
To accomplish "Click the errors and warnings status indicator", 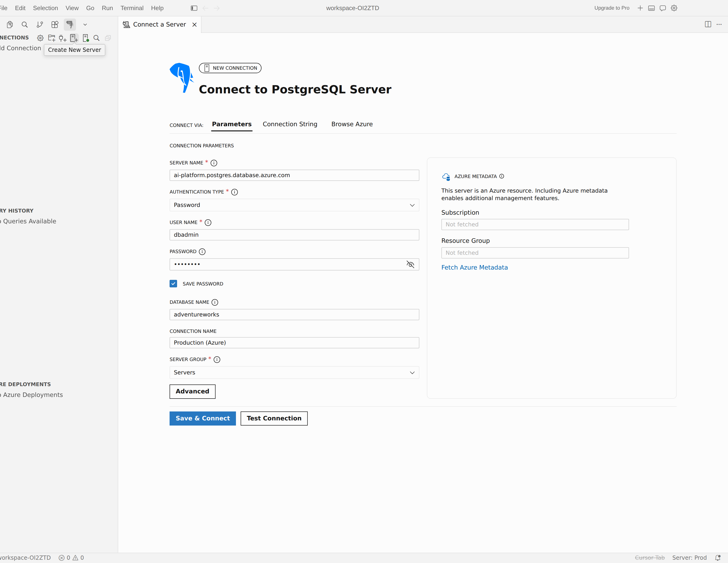I will (x=71, y=558).
